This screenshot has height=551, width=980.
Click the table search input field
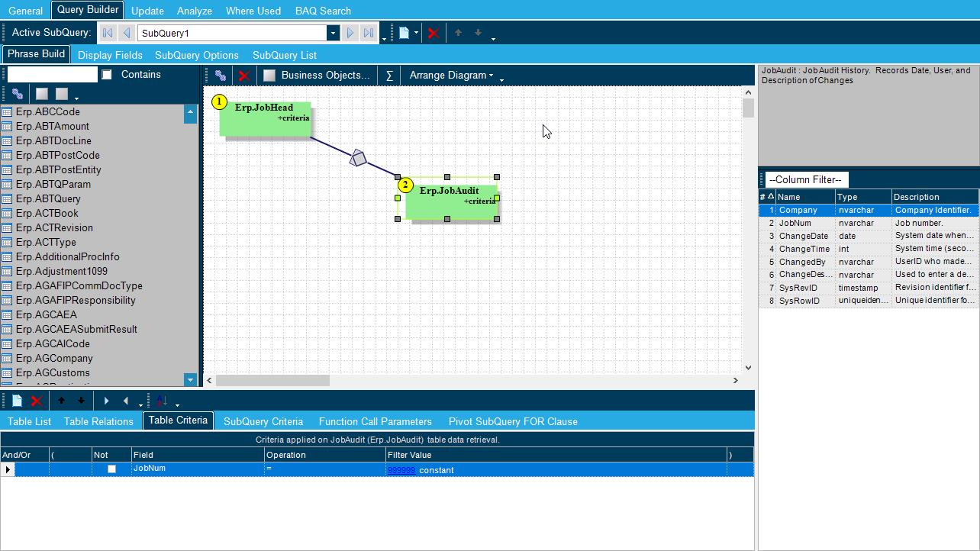[53, 74]
